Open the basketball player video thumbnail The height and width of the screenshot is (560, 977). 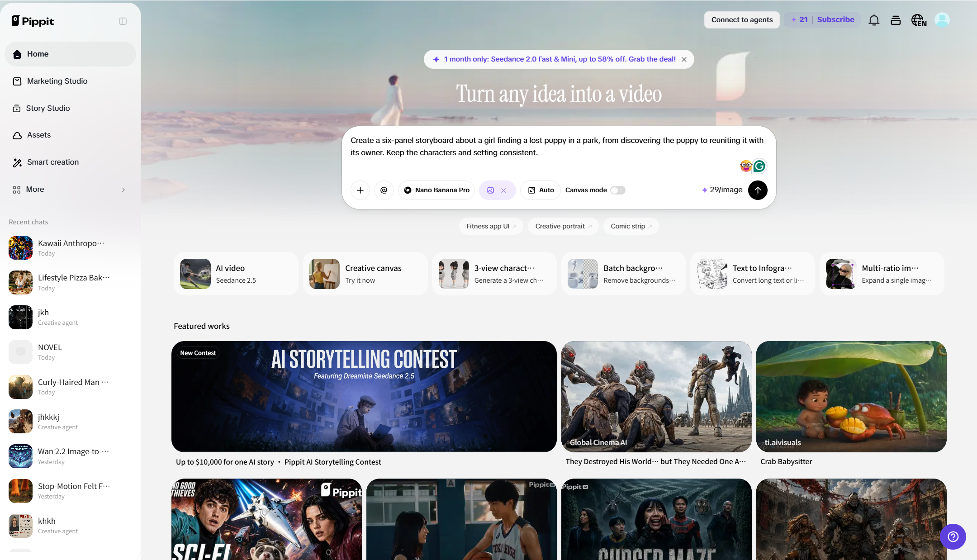coord(461,519)
